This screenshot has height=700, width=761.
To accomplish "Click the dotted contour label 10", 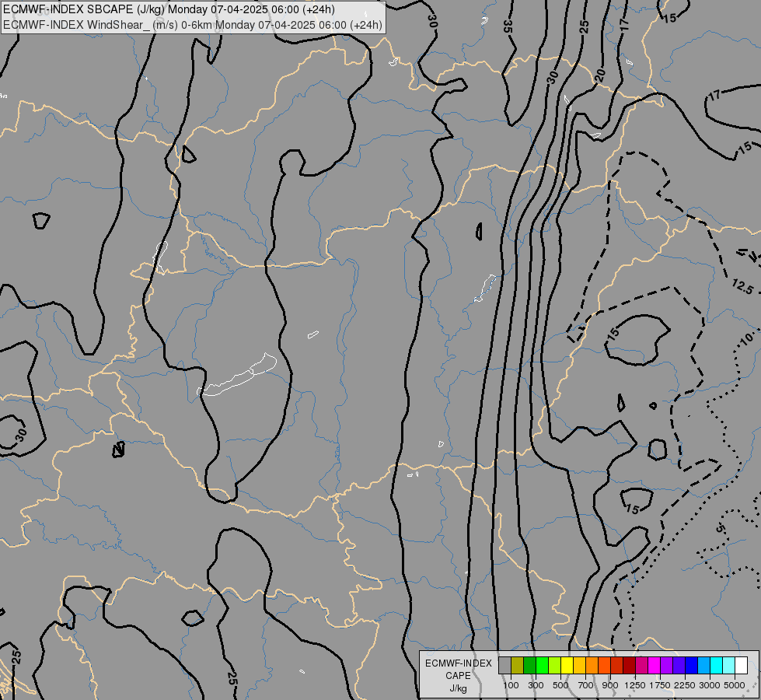I will point(747,338).
